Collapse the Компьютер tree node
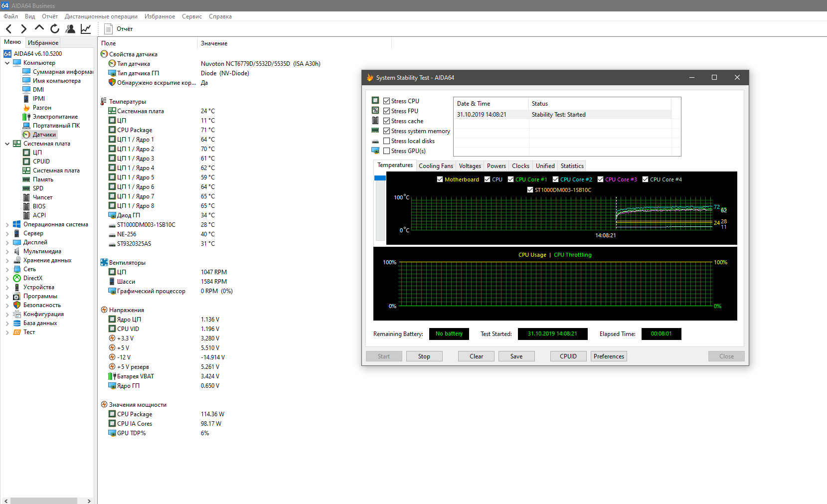 tap(7, 63)
